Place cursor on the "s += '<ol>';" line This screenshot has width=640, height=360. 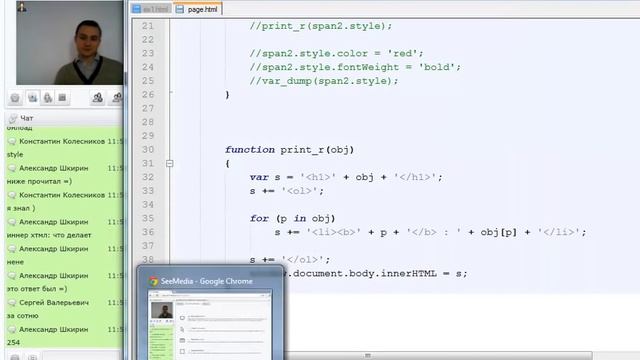pos(287,191)
